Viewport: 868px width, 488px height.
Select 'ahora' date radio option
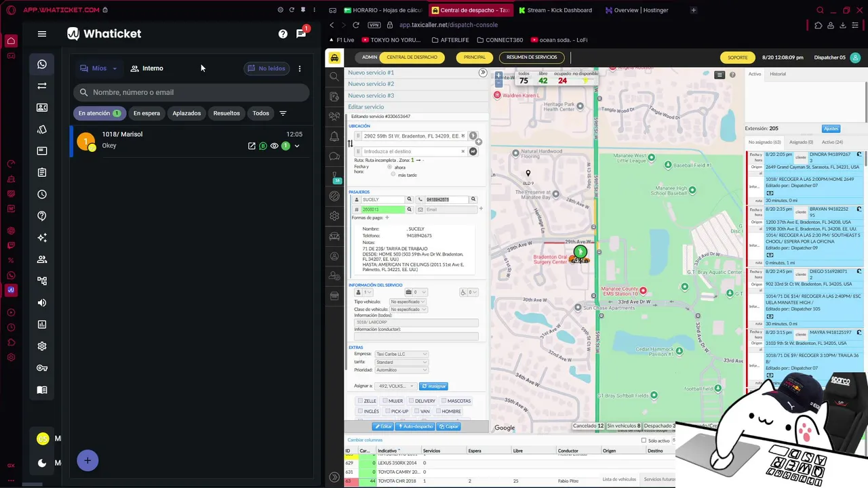390,167
